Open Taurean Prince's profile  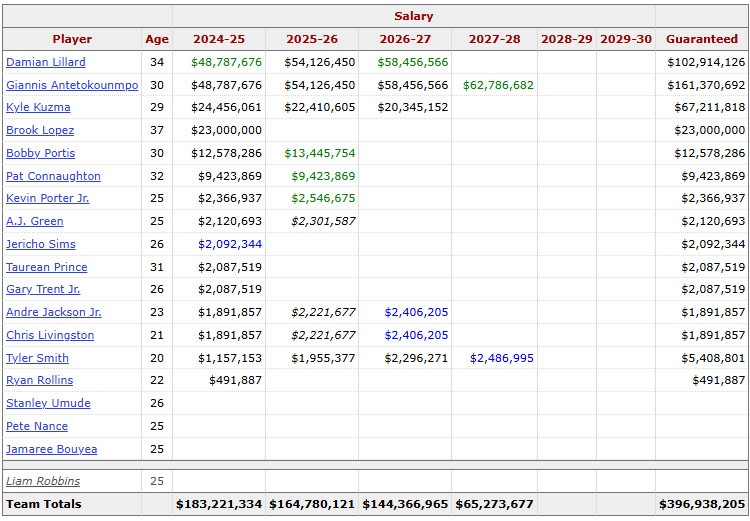46,267
